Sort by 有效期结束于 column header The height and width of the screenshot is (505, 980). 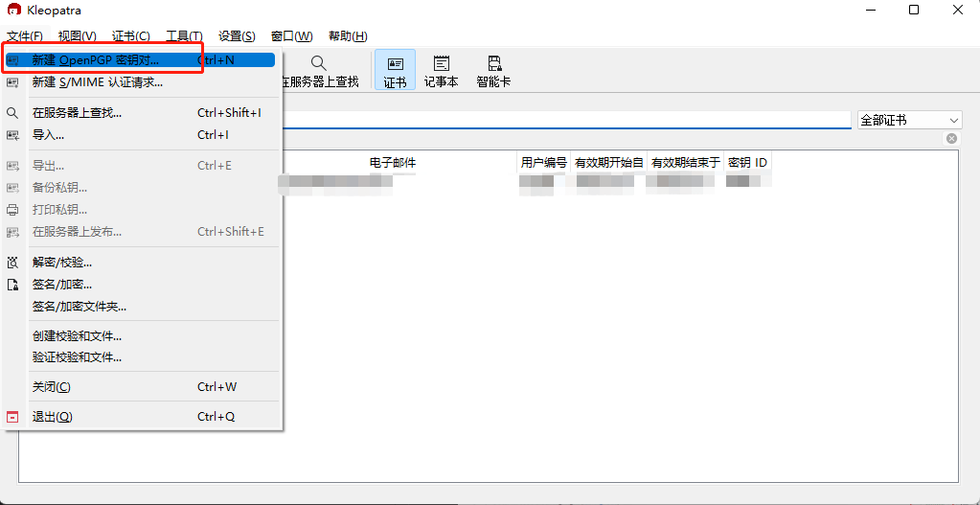point(686,163)
